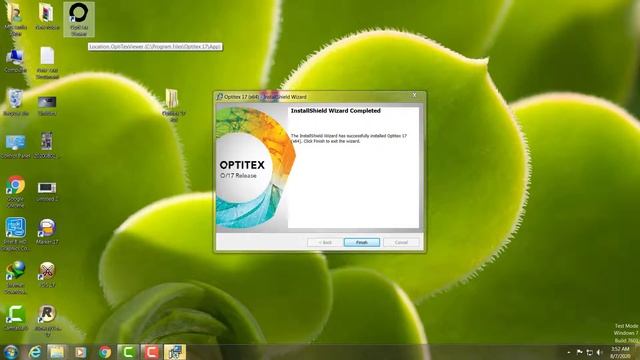Open Windows Media Player from taskbar
This screenshot has width=640, height=360.
click(80, 352)
